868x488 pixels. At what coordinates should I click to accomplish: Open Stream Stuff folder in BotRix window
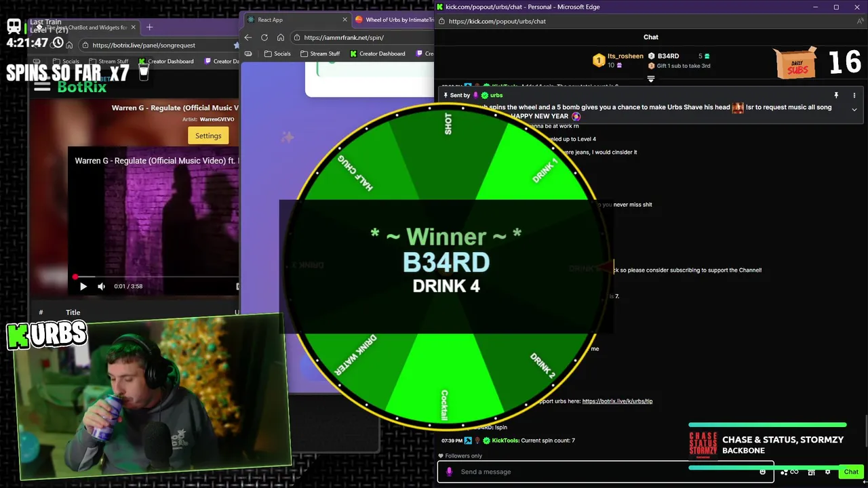(108, 61)
